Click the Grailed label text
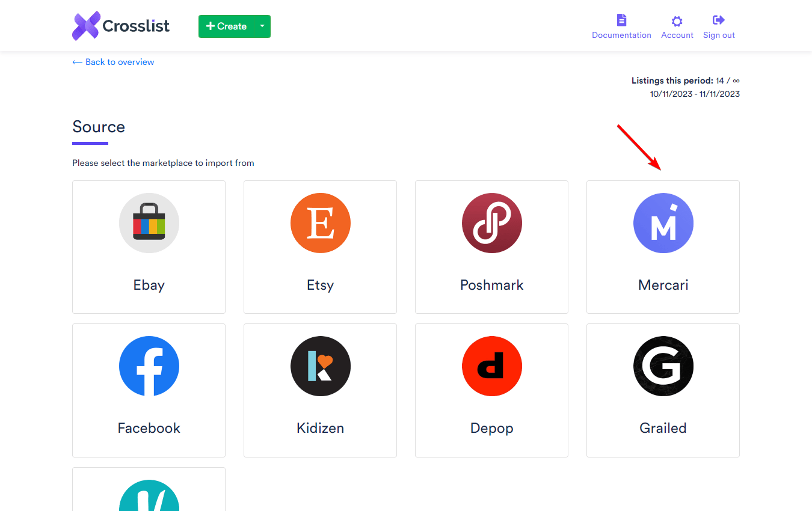Screen dimensions: 812x511 point(663,428)
